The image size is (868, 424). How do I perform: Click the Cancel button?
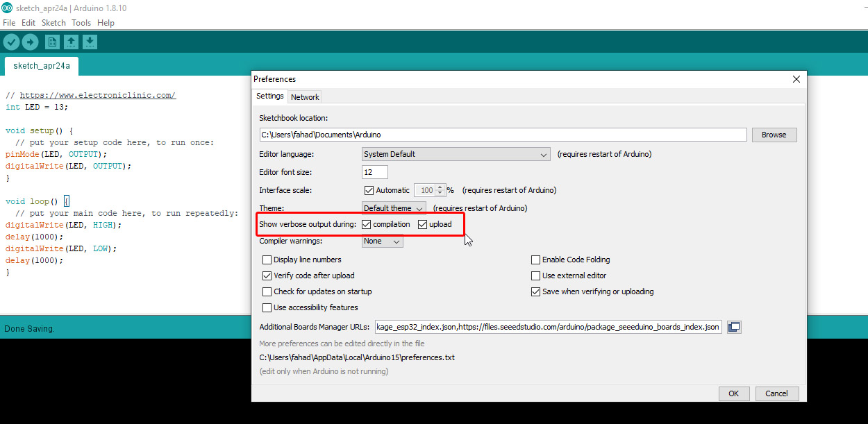(777, 393)
